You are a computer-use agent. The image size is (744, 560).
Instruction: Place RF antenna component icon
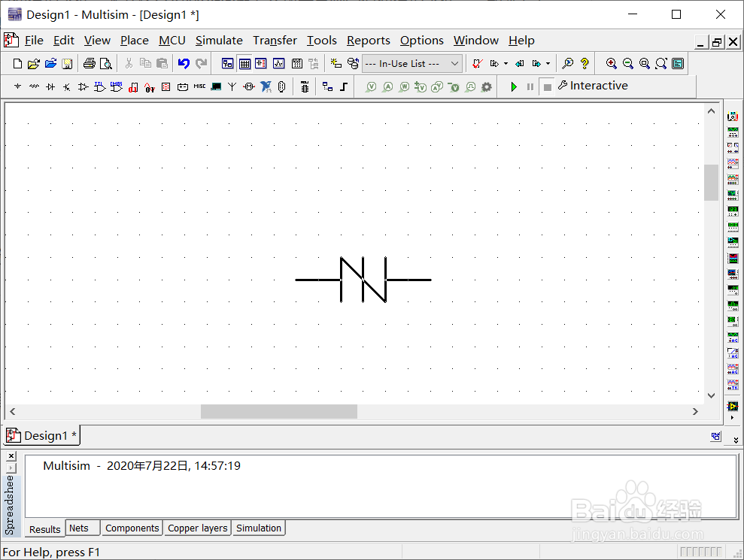[x=232, y=86]
